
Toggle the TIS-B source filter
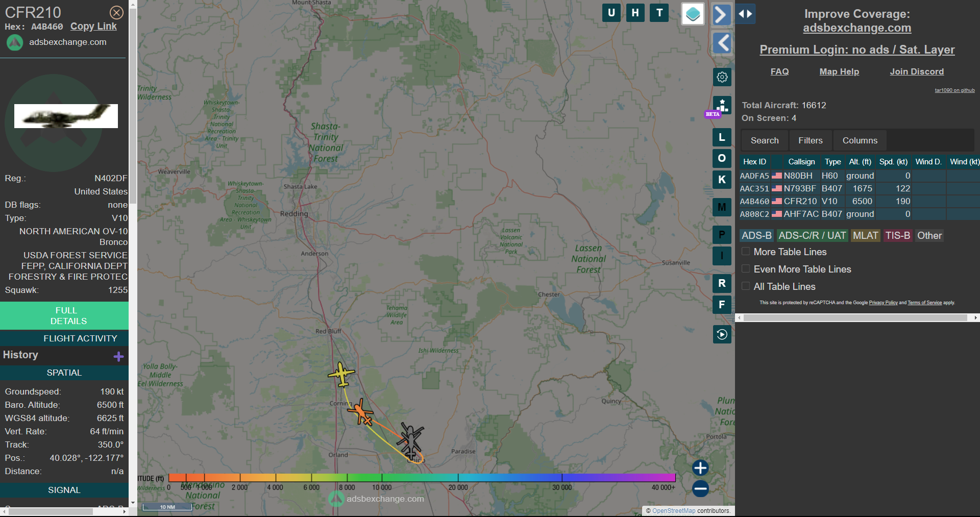point(898,235)
